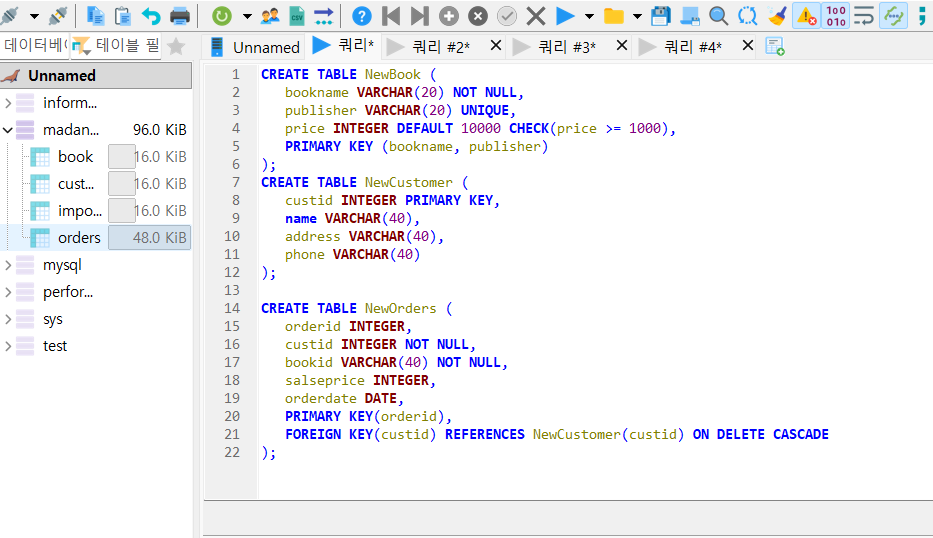Expand the perfor... database node
The height and width of the screenshot is (538, 933).
(8, 292)
